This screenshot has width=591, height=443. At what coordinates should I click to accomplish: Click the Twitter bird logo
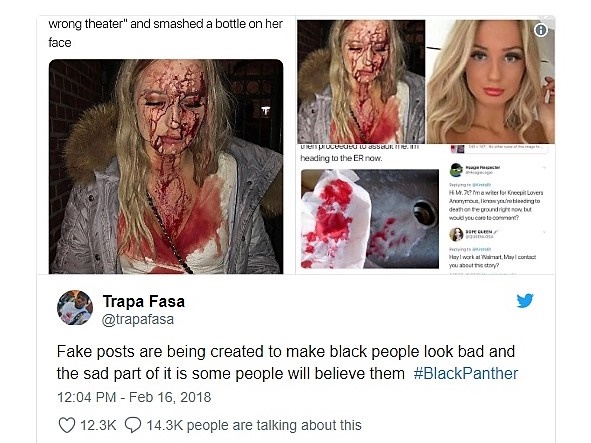point(525,300)
